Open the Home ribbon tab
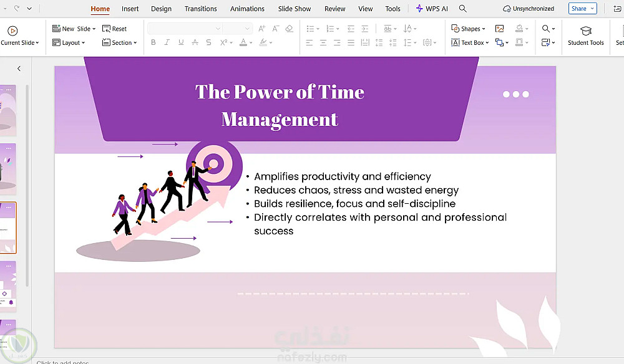The image size is (624, 364). coord(100,9)
